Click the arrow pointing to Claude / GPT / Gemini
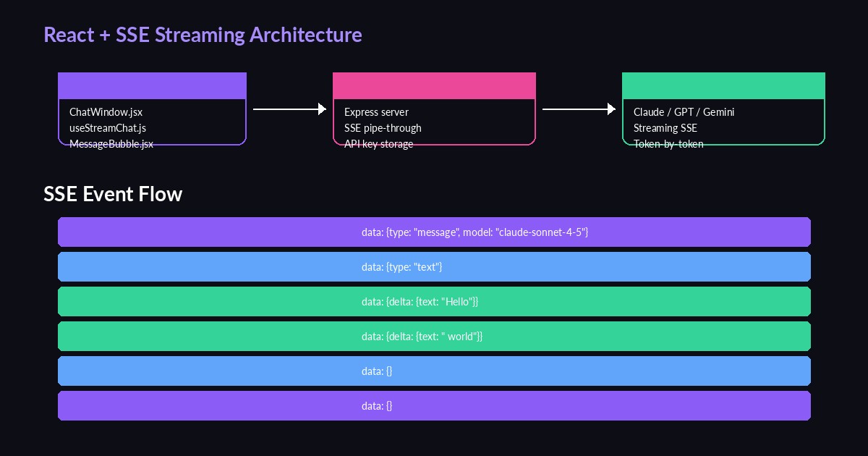Image resolution: width=868 pixels, height=456 pixels. tap(579, 109)
